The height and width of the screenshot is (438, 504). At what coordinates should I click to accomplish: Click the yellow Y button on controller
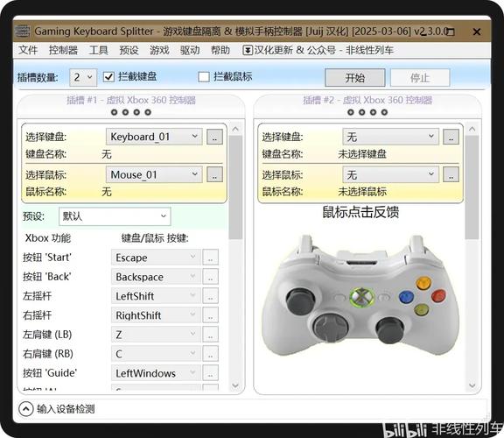423,283
